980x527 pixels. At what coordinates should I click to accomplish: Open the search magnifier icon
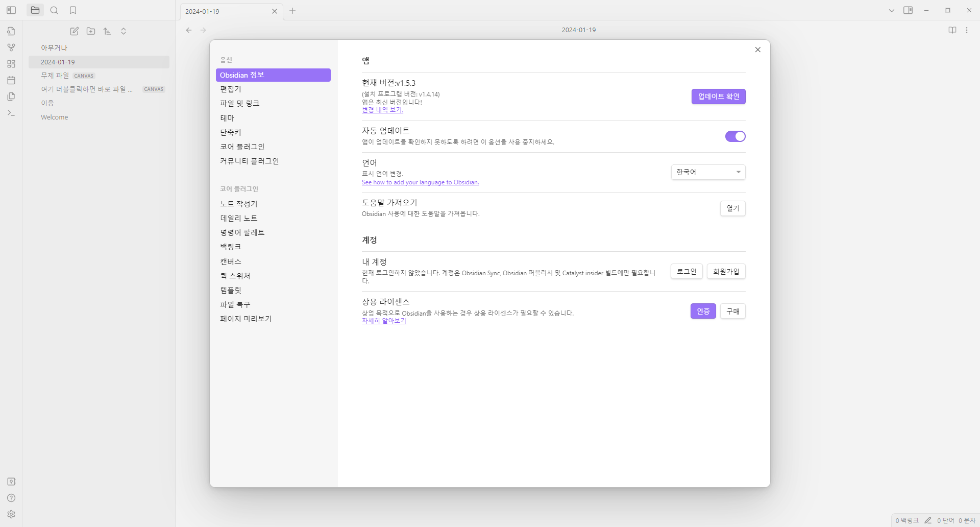54,10
